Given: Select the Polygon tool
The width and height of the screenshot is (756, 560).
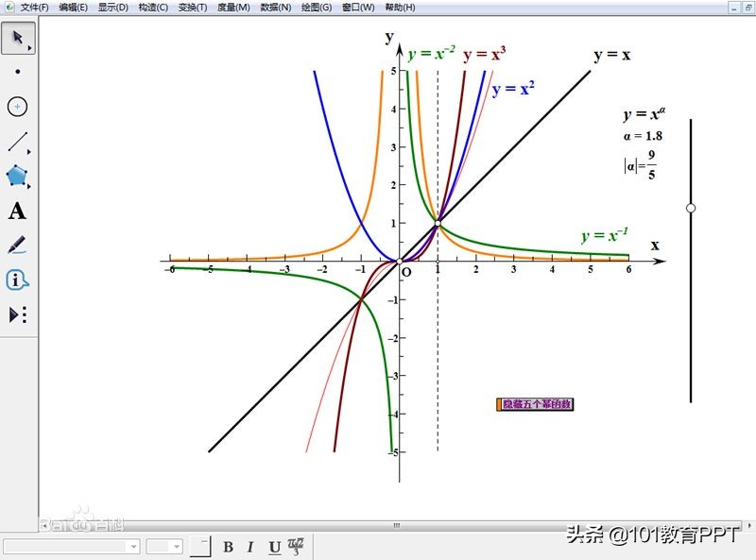Looking at the screenshot, I should 17,177.
